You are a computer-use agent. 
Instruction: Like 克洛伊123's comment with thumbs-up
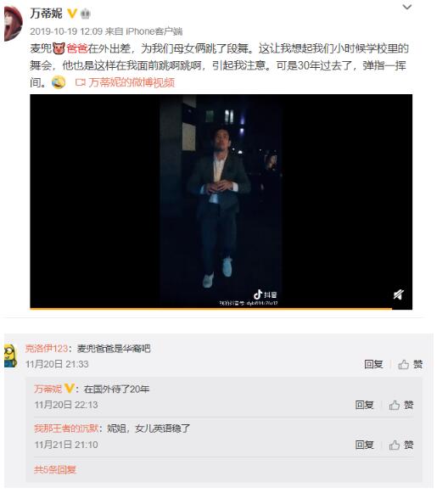[411, 364]
